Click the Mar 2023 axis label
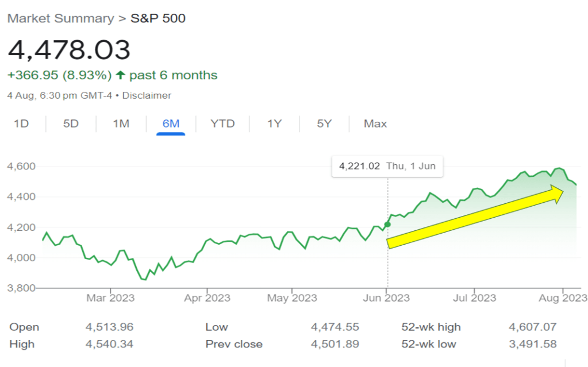The width and height of the screenshot is (588, 367). (x=110, y=298)
